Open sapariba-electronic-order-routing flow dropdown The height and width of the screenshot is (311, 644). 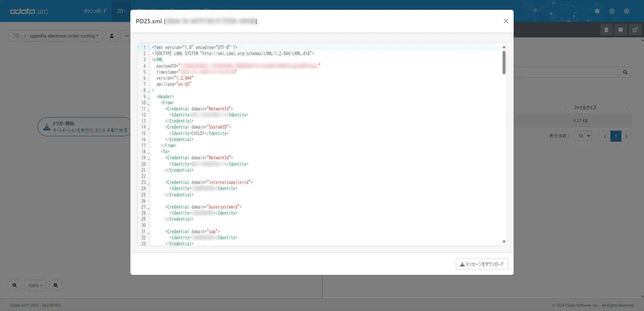coord(64,36)
